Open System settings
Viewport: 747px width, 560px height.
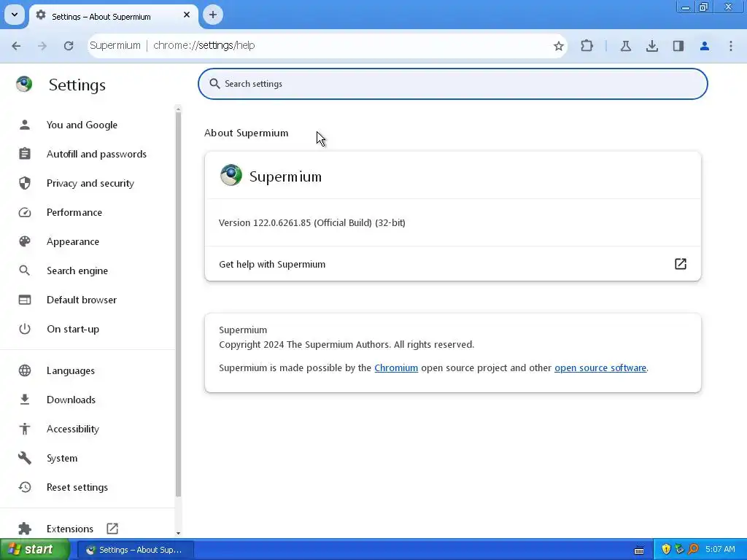point(62,458)
